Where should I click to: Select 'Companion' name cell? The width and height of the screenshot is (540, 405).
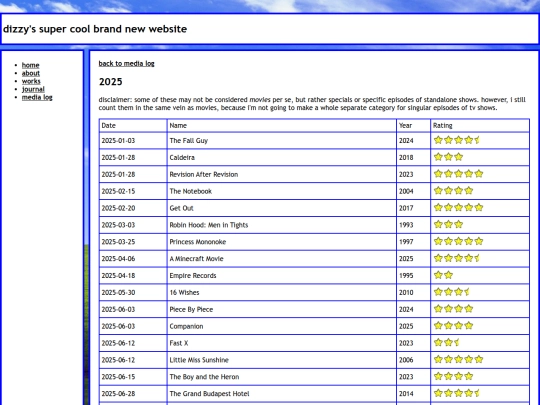[x=282, y=326]
